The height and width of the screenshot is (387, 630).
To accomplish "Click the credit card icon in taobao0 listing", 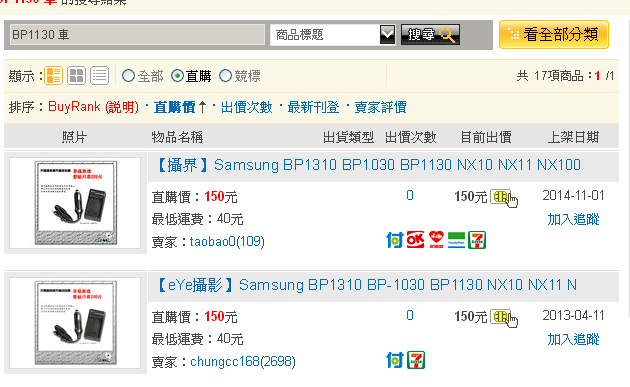I will click(501, 197).
